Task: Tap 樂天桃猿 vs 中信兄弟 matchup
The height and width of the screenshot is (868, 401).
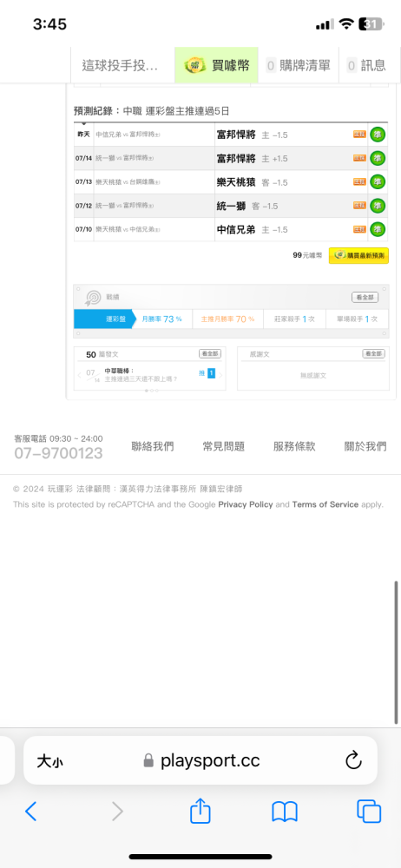Action: [x=128, y=229]
